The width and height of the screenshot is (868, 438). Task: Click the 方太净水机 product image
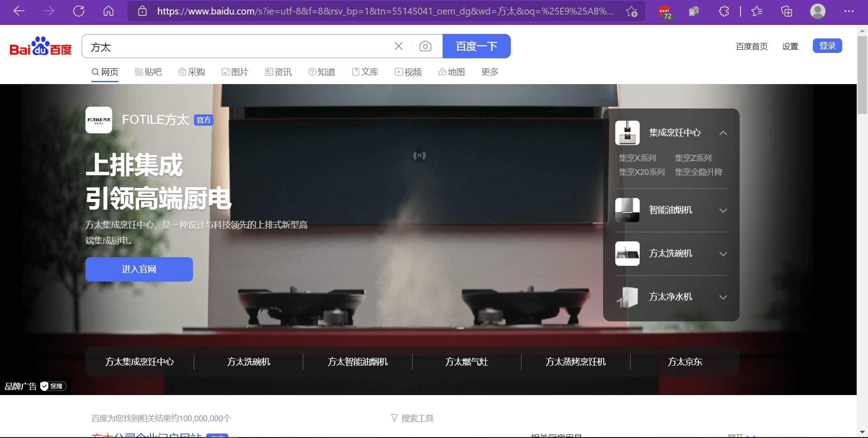point(627,297)
